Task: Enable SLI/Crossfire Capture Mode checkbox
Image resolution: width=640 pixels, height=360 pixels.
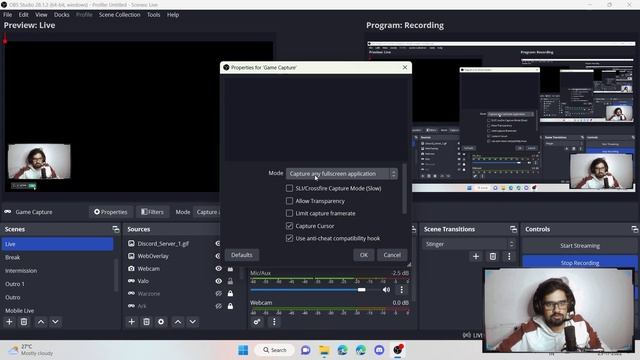Action: 289,188
